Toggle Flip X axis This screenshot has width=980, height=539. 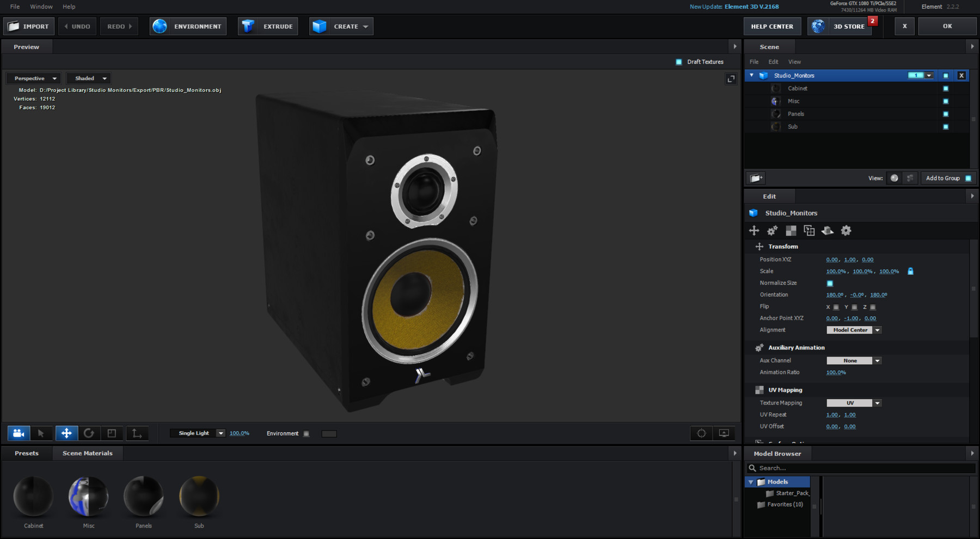pyautogui.click(x=836, y=307)
